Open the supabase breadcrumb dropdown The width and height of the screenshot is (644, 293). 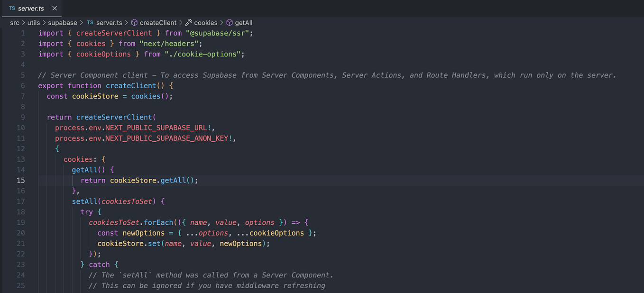click(62, 22)
